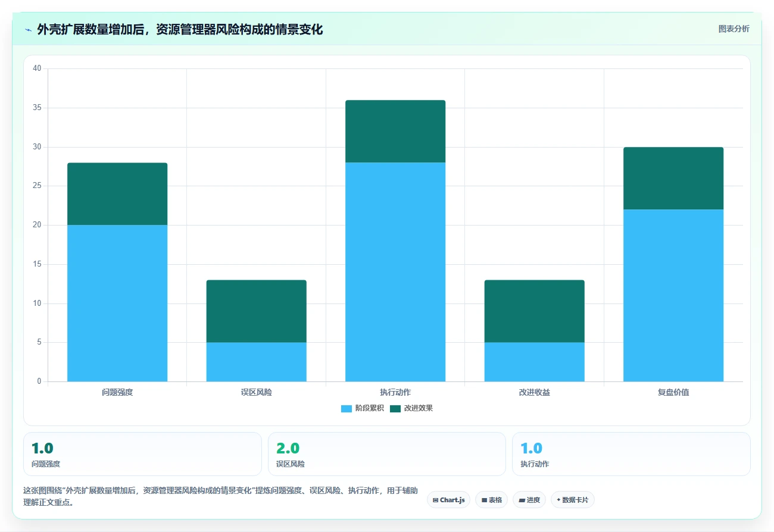Viewport: 774px width, 532px height.
Task: Click the 问题强度 x-axis label
Action: pyautogui.click(x=117, y=393)
